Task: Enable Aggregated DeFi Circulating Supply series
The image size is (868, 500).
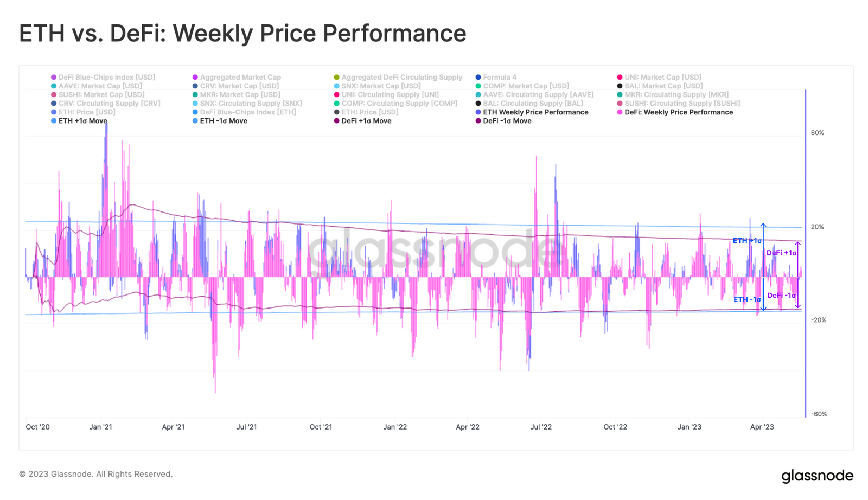Action: click(x=398, y=78)
